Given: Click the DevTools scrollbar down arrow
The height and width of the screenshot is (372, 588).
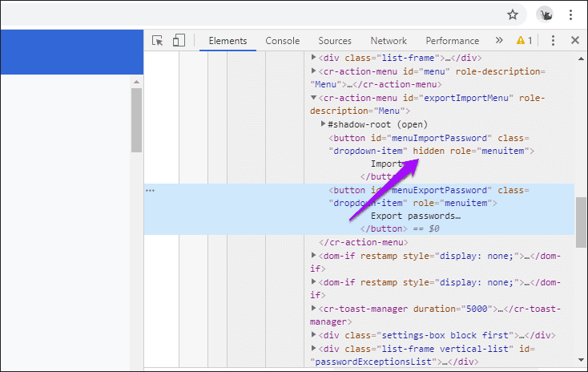Looking at the screenshot, I should (x=581, y=360).
